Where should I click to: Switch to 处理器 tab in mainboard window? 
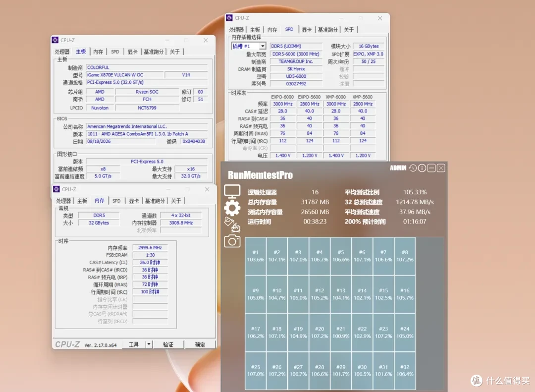pyautogui.click(x=62, y=52)
